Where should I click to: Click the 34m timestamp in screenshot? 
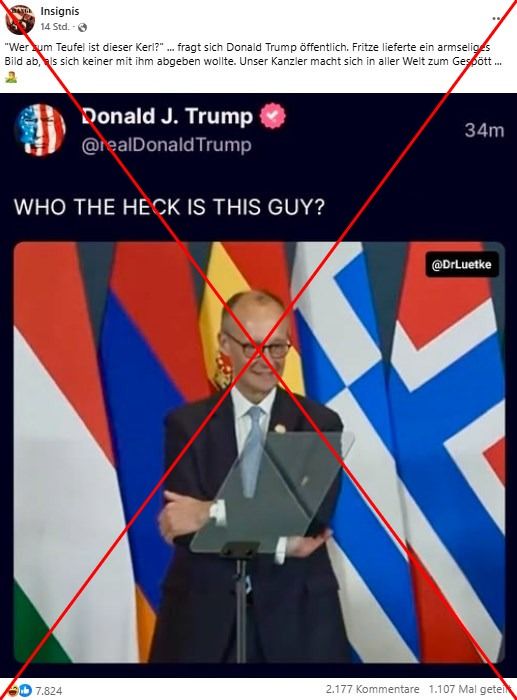(x=484, y=130)
